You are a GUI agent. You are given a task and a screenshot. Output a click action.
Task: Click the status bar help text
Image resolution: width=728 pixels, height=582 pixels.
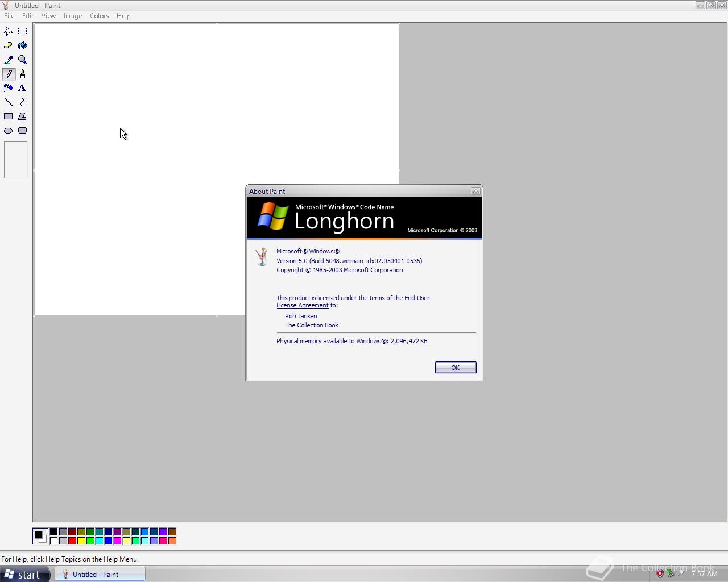(x=70, y=559)
